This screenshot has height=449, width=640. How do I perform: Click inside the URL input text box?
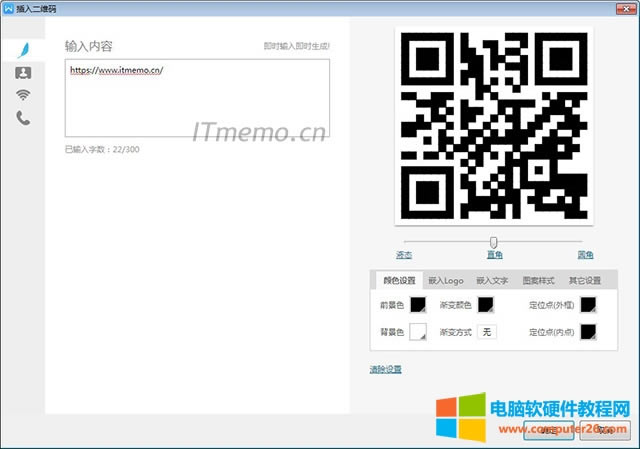click(x=197, y=98)
